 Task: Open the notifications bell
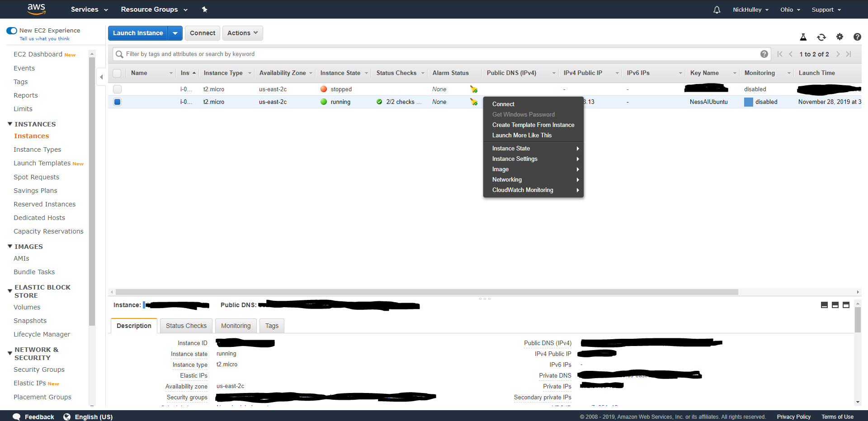coord(717,9)
